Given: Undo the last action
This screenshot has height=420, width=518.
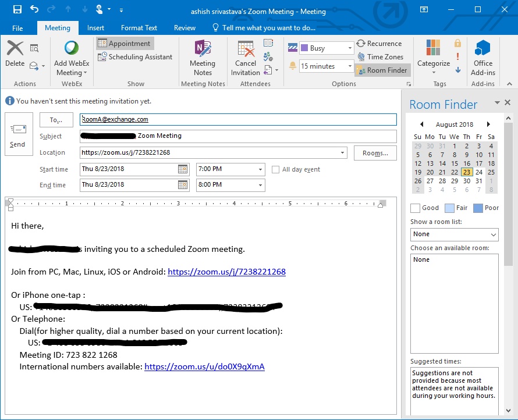Looking at the screenshot, I should pos(34,9).
